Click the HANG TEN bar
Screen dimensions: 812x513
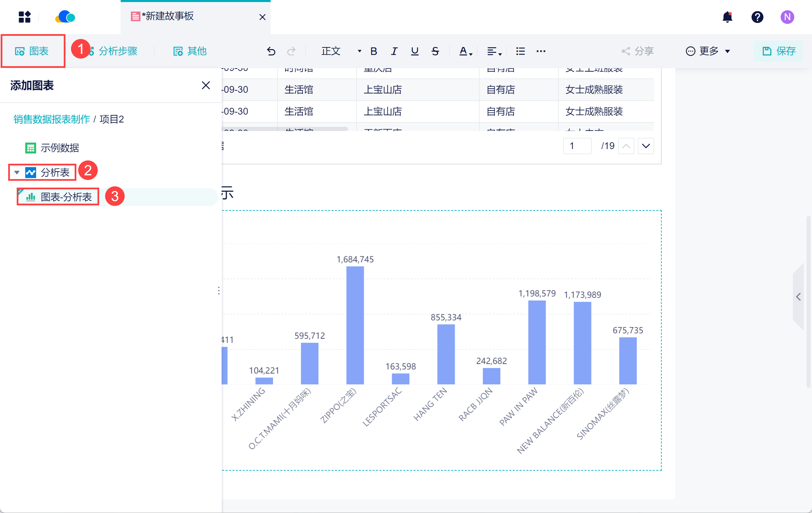(x=446, y=354)
